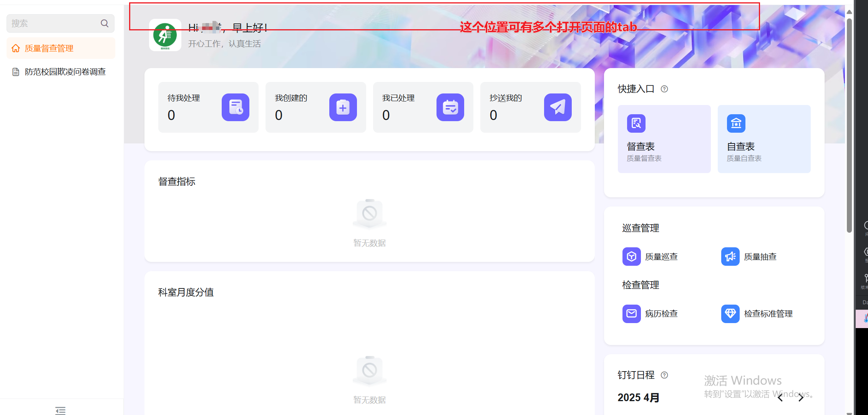Click the 科室月度分值 section heading
This screenshot has height=415, width=868.
pos(186,292)
